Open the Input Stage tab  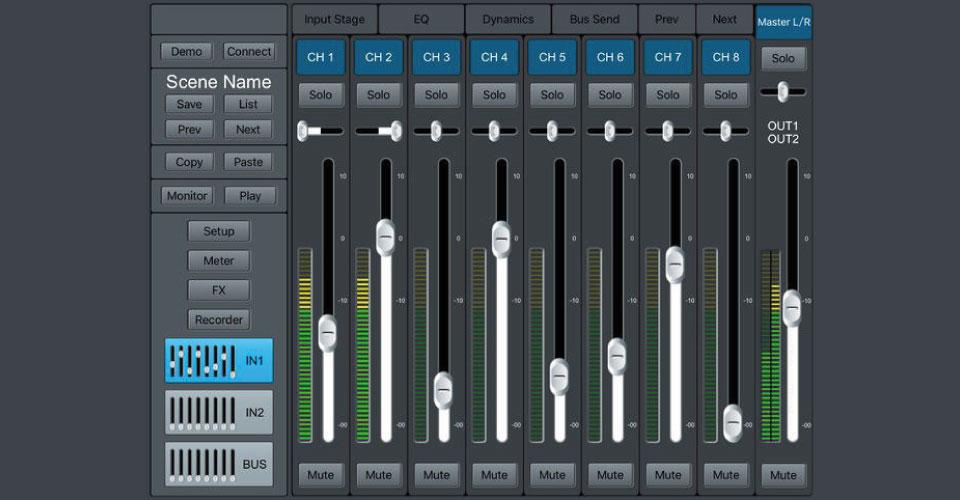[334, 19]
